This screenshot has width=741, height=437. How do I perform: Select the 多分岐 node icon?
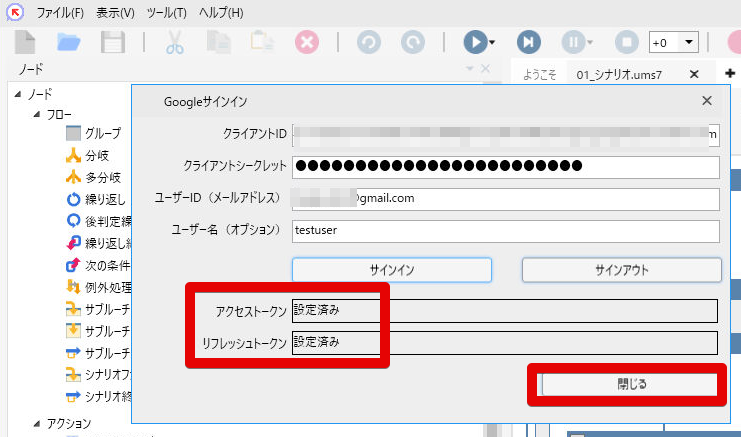point(73,177)
